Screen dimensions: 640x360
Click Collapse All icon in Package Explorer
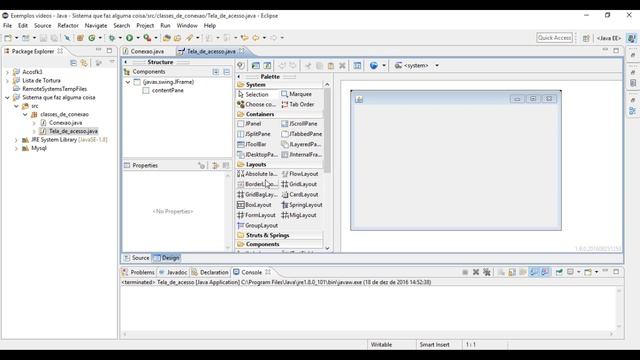tap(73, 63)
